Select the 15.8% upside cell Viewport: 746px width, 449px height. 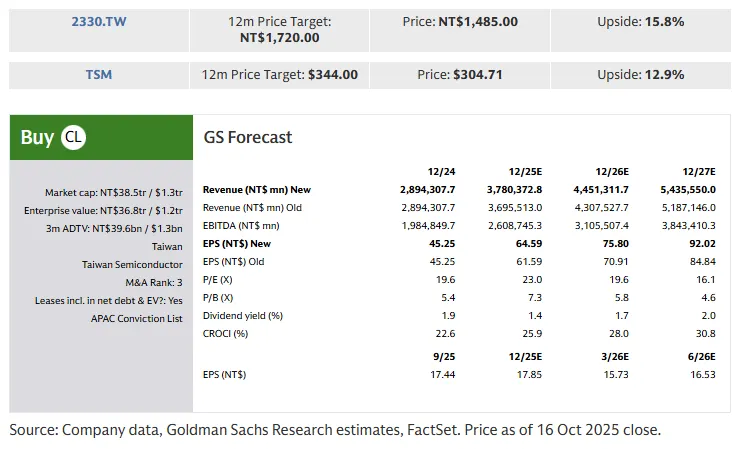click(x=642, y=20)
